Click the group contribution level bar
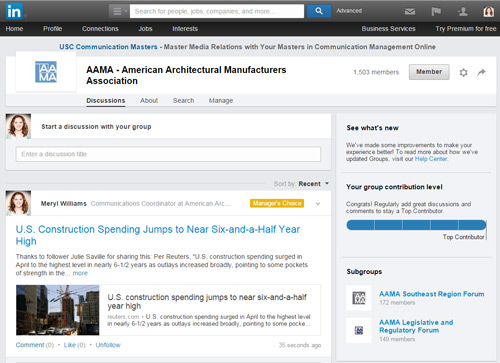 point(416,225)
